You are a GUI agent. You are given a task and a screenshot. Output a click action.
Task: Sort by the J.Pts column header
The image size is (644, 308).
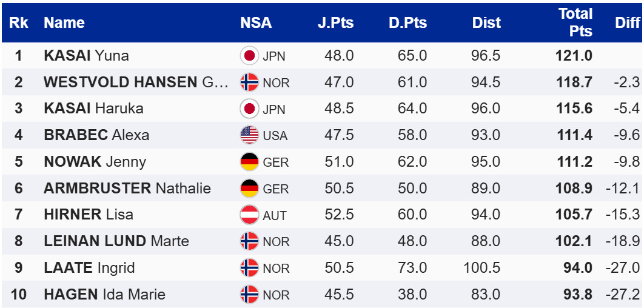tap(335, 23)
